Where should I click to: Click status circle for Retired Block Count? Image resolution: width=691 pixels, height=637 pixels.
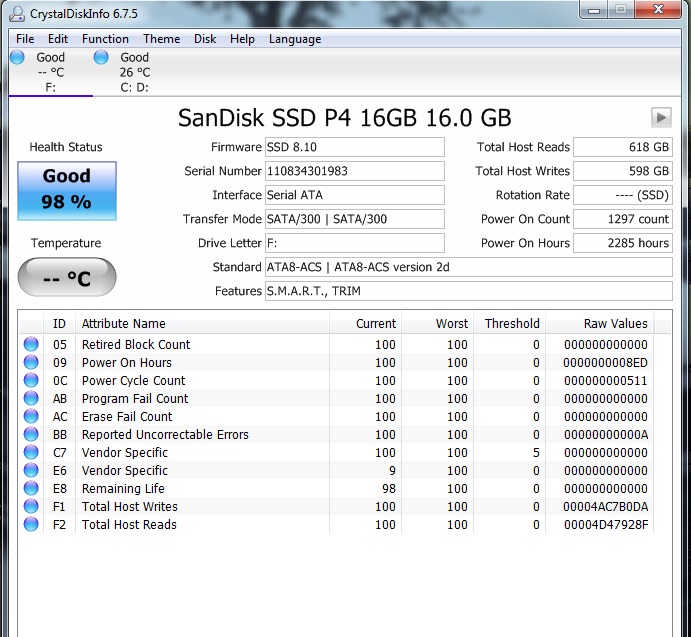(x=31, y=344)
